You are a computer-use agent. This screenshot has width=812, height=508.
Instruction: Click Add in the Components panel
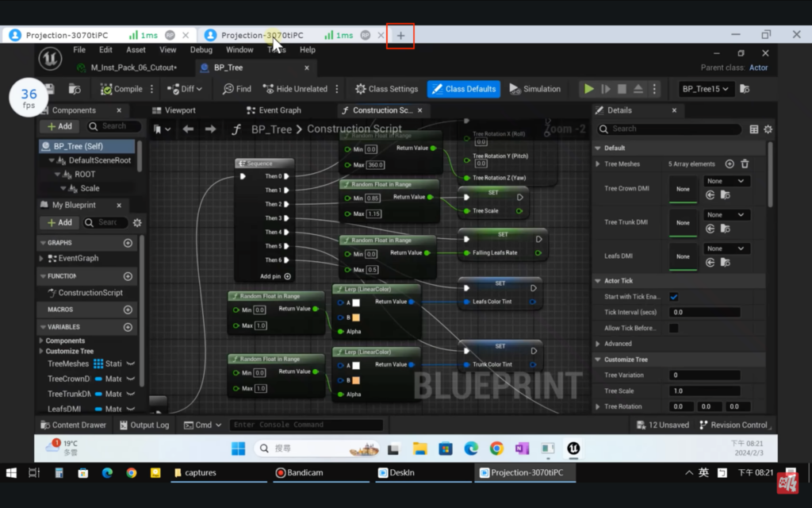coord(59,126)
